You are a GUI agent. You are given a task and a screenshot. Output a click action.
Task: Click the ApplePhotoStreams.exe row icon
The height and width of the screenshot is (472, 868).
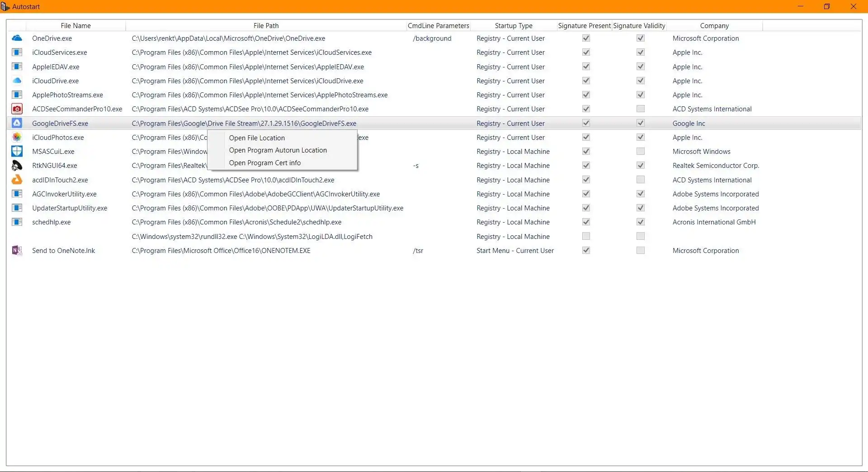[17, 95]
